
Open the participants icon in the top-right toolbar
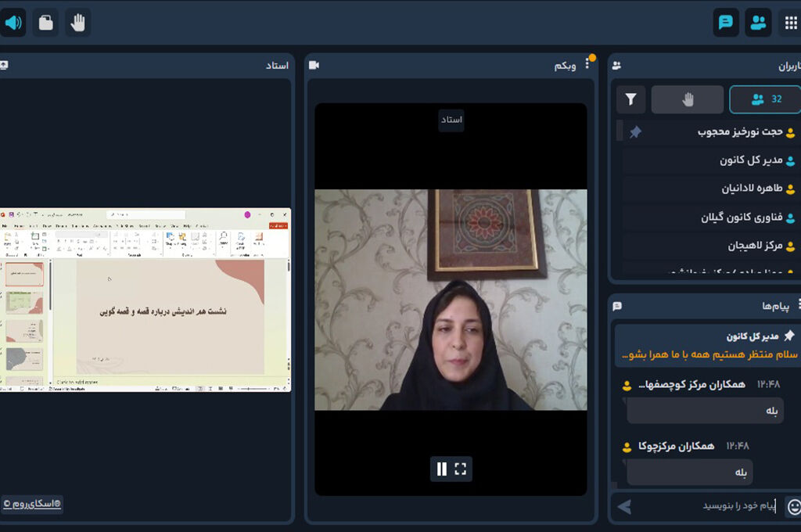pos(758,22)
